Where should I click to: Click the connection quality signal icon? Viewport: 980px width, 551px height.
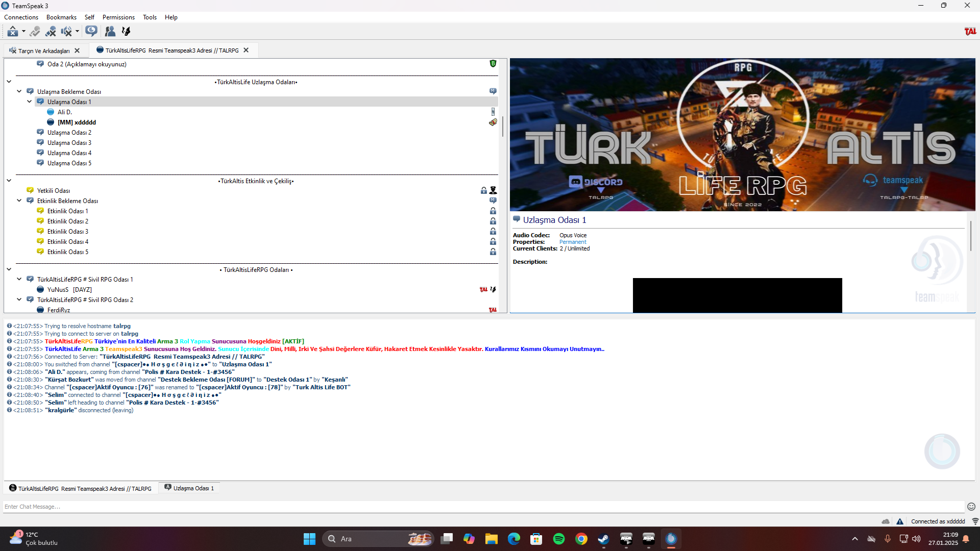(x=975, y=521)
